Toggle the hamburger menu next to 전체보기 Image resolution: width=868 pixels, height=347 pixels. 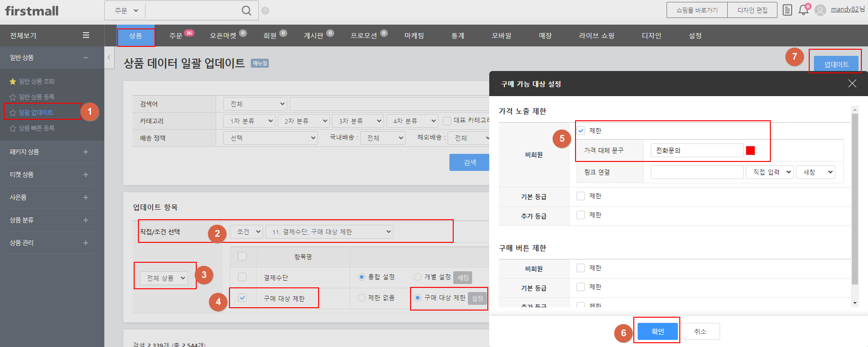click(x=86, y=35)
